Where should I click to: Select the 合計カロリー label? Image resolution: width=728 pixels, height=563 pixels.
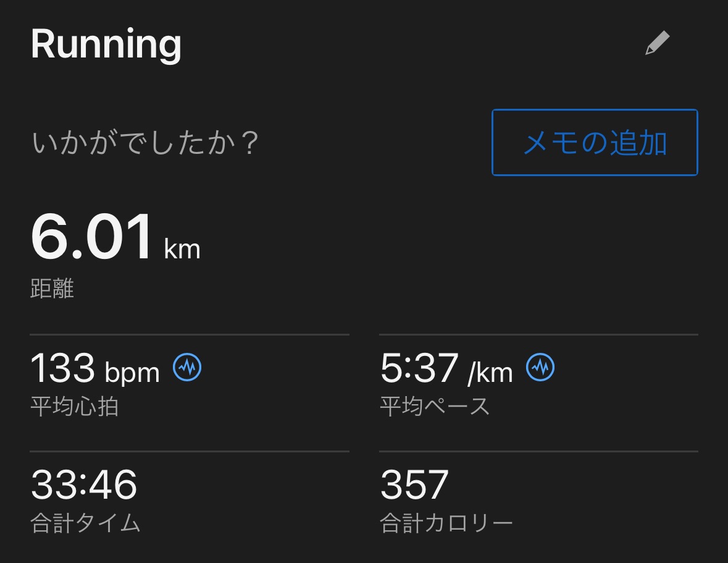[446, 523]
